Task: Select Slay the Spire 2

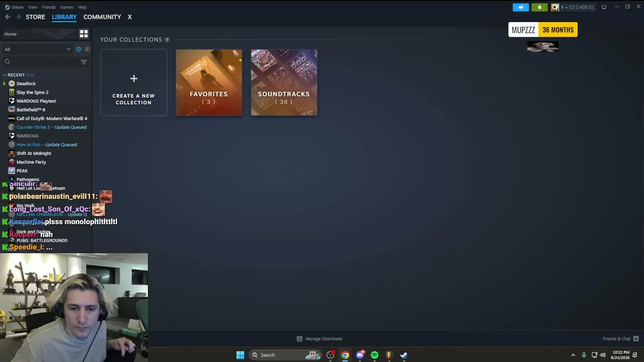Action: [x=33, y=93]
